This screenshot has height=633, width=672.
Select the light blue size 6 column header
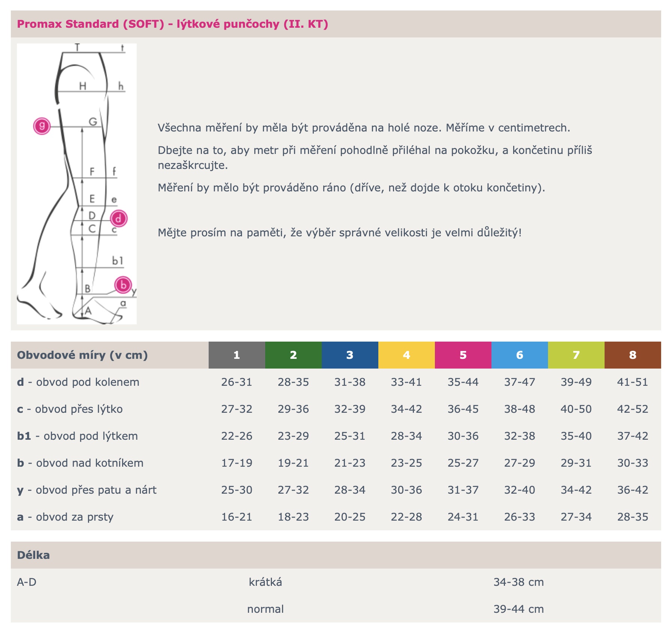point(520,355)
